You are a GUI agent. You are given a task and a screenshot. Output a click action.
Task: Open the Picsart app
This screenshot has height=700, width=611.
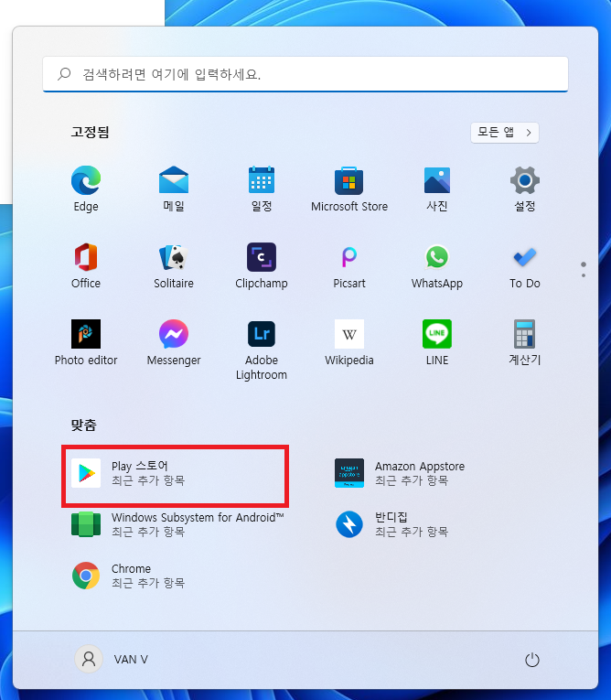349,266
